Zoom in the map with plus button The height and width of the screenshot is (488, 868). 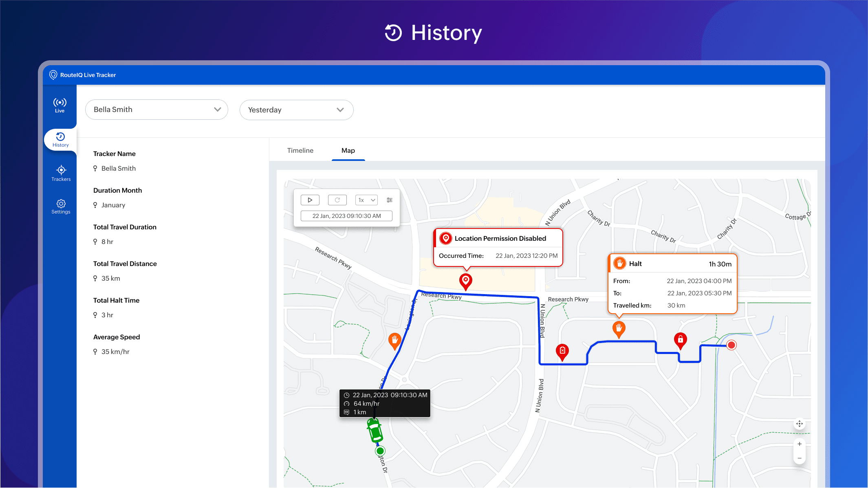pos(800,444)
